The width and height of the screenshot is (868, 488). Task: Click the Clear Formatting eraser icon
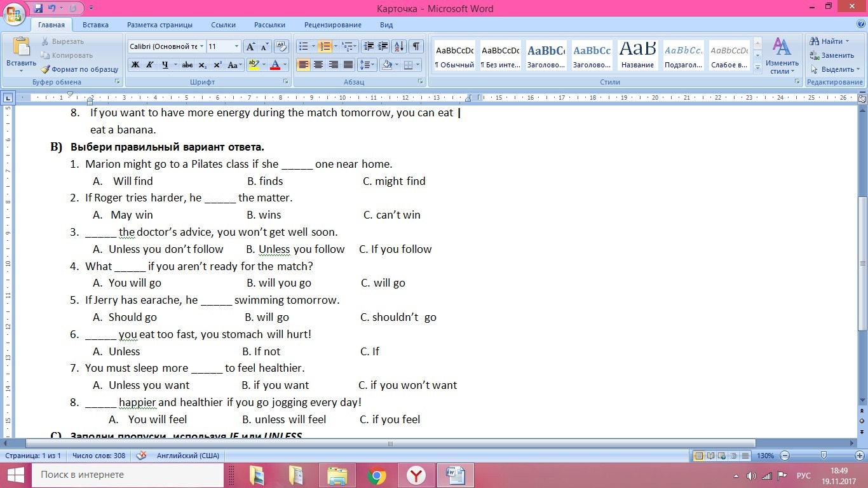282,46
